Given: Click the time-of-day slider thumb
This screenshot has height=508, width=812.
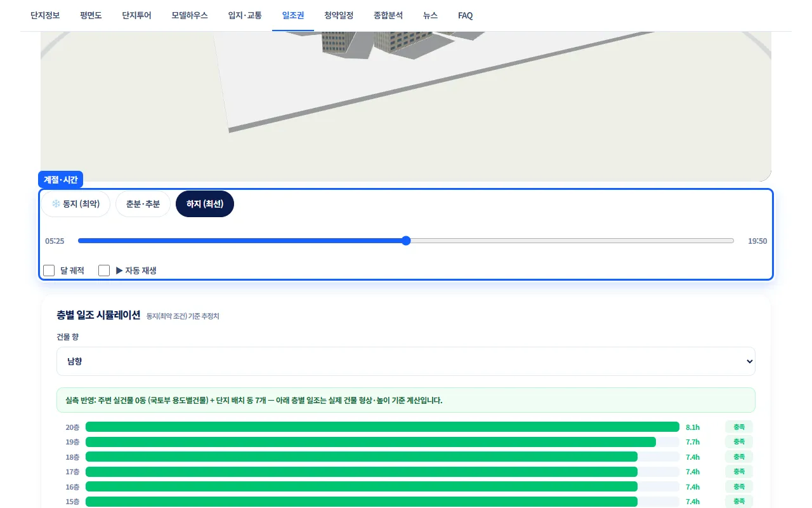Looking at the screenshot, I should pos(406,241).
